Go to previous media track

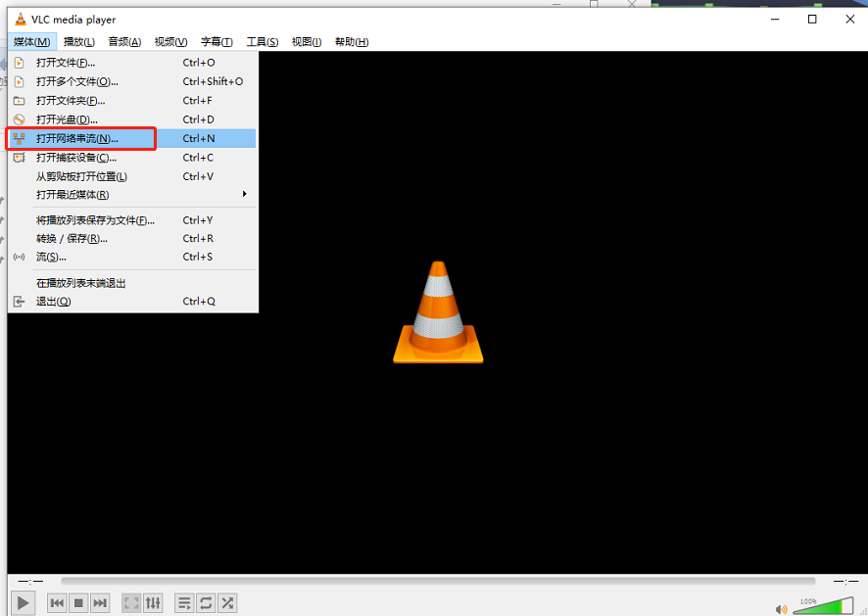pyautogui.click(x=57, y=602)
